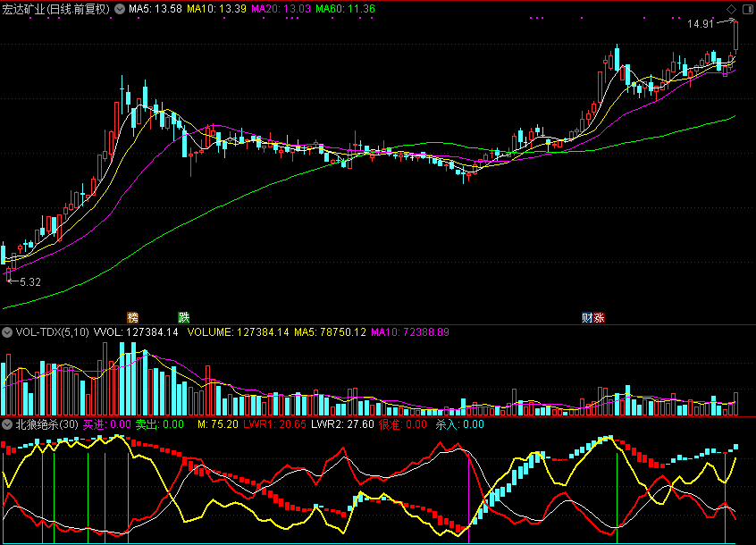Click the 买进: 0.00 label
This screenshot has width=756, height=545.
107,424
